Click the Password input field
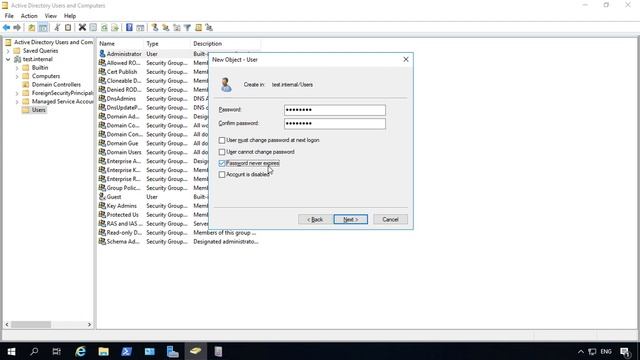 pos(335,110)
